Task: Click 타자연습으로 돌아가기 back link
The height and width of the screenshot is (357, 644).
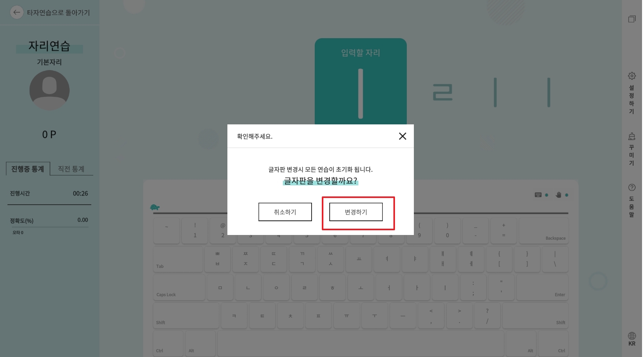Action: point(51,12)
